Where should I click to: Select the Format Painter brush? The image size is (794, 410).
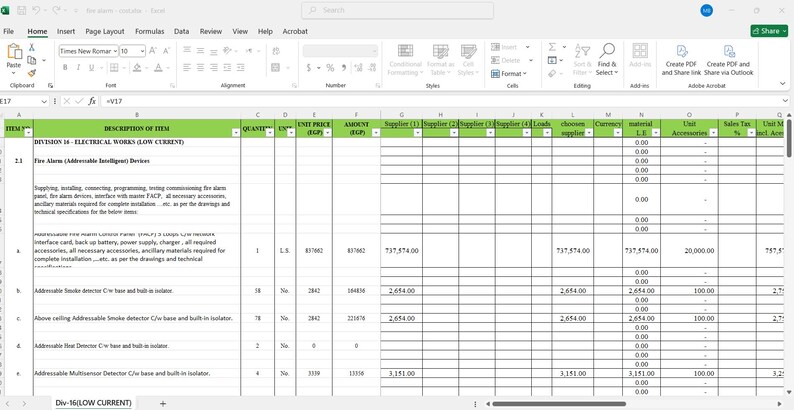(31, 73)
